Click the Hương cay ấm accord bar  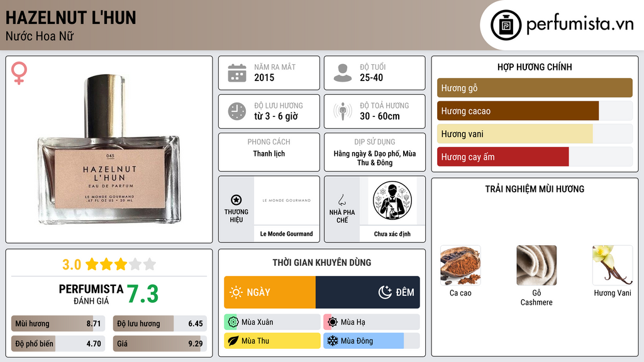click(x=535, y=156)
